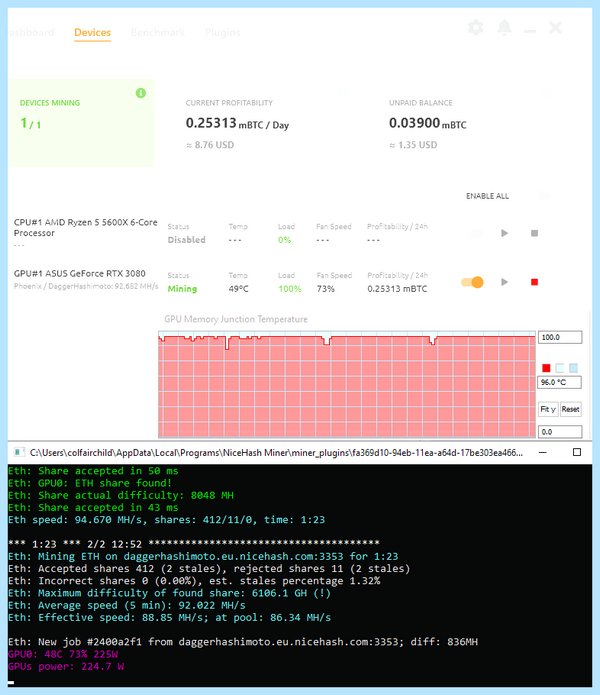Select the Devices tab
This screenshot has height=695, width=600.
(93, 32)
